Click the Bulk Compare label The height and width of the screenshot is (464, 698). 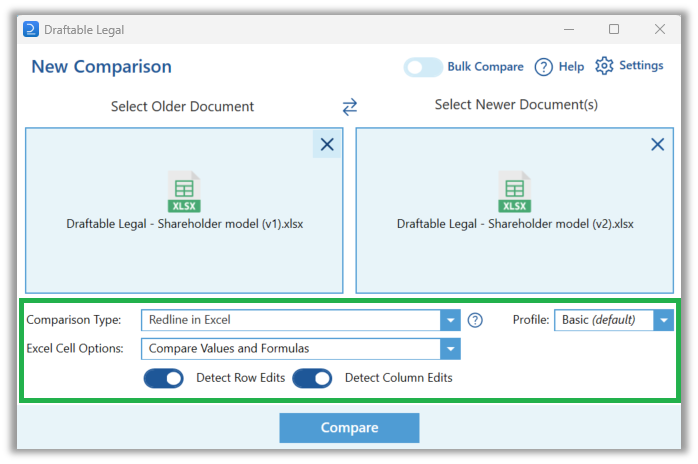[x=485, y=66]
